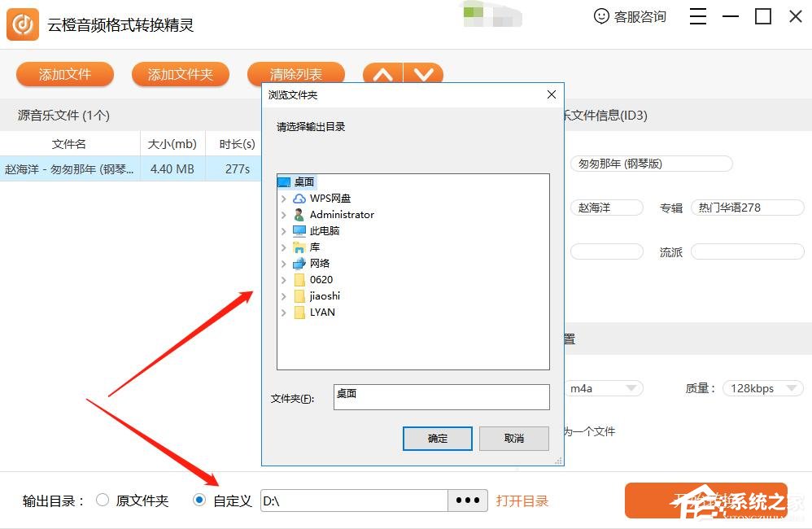Click the 清除列表 button
Viewport: 812px width, 529px height.
(296, 74)
